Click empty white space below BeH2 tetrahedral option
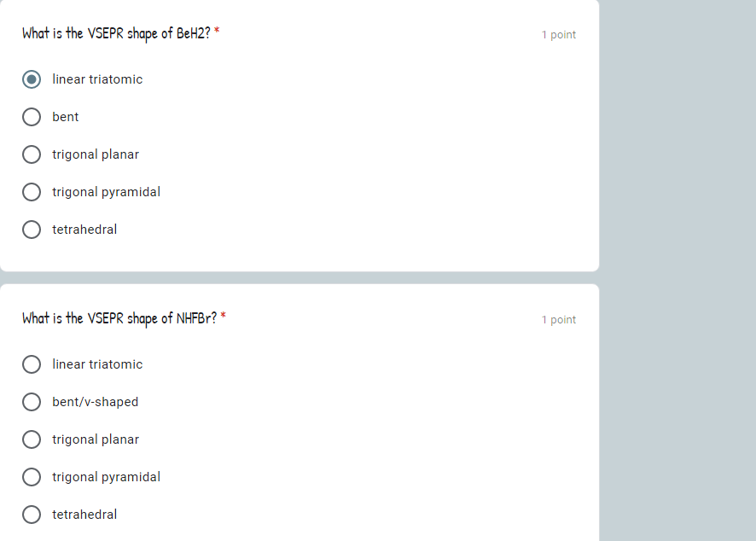Image resolution: width=756 pixels, height=541 pixels. coord(299,254)
